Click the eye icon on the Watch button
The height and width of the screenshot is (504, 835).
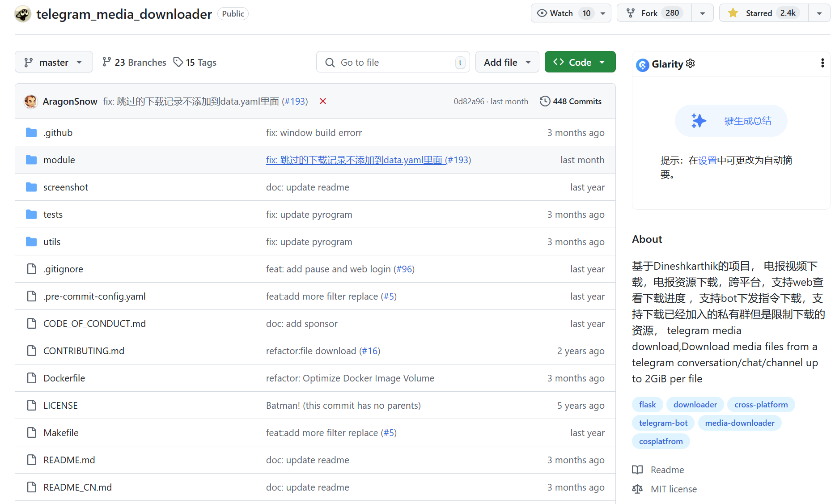click(x=542, y=13)
